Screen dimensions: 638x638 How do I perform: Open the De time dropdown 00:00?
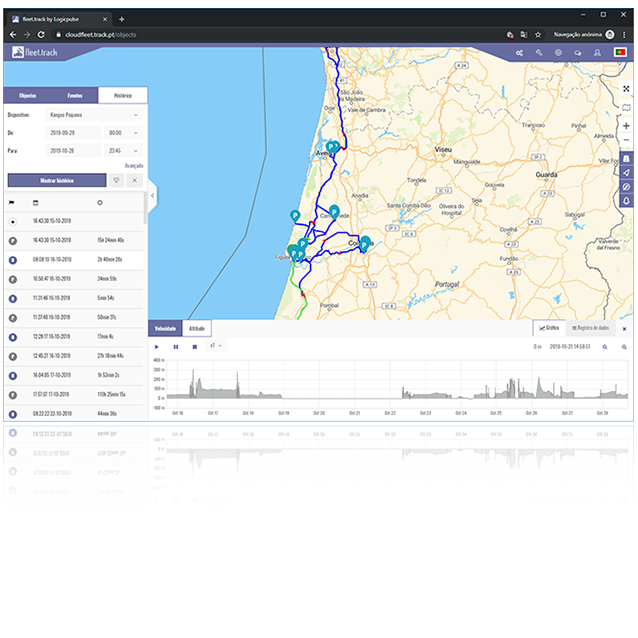click(x=123, y=133)
